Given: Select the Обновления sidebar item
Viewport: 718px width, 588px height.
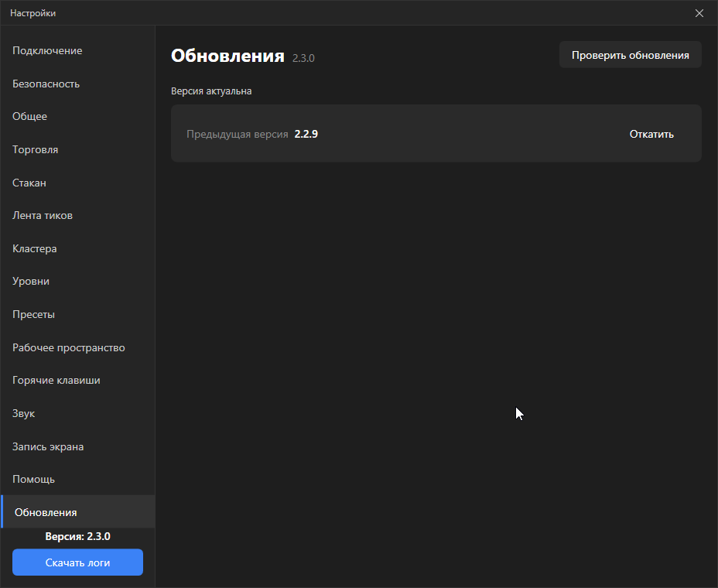Looking at the screenshot, I should coord(78,512).
